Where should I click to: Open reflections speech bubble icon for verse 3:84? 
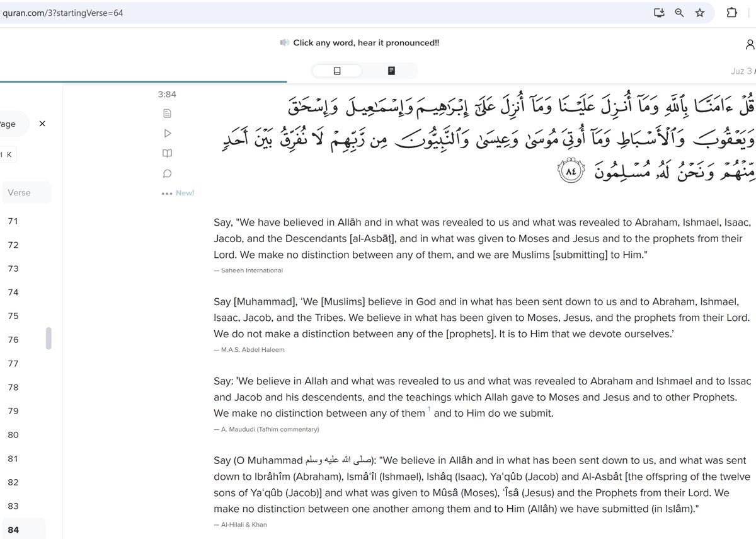coord(167,173)
